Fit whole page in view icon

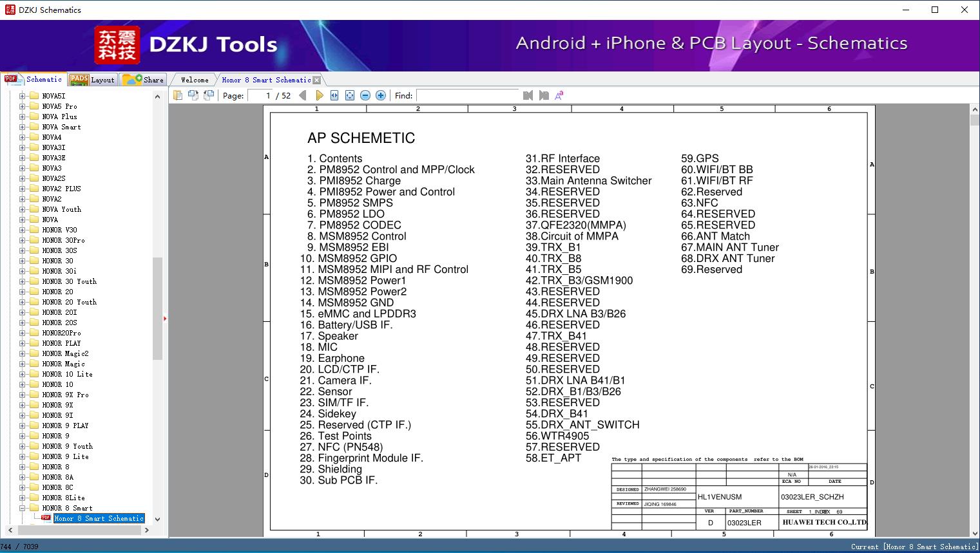[x=350, y=95]
